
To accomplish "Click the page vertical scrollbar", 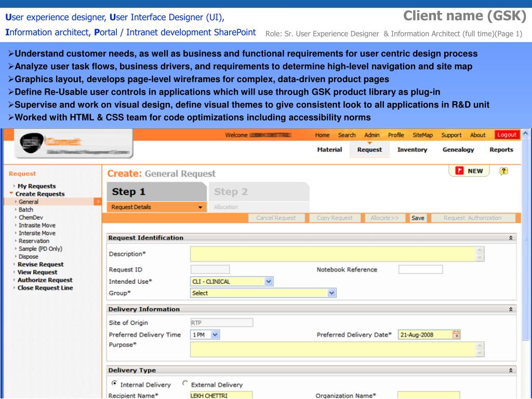I will pos(525,238).
